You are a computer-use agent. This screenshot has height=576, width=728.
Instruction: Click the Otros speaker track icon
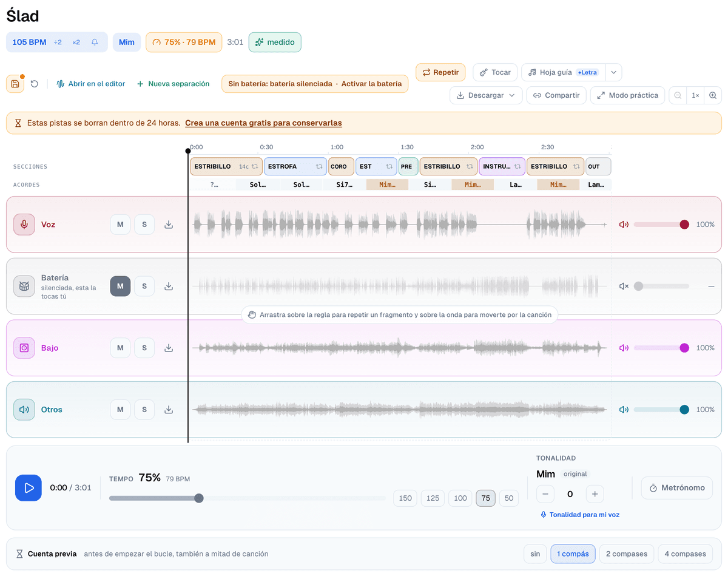click(x=24, y=410)
